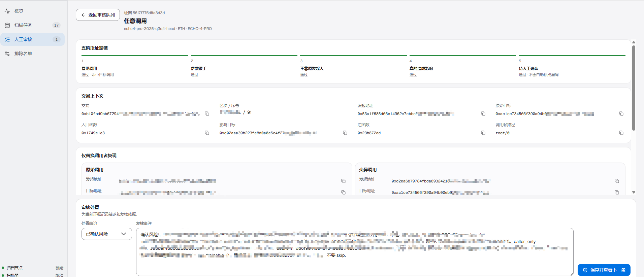Copy the 交易 transaction hash
The image size is (644, 277).
click(207, 114)
